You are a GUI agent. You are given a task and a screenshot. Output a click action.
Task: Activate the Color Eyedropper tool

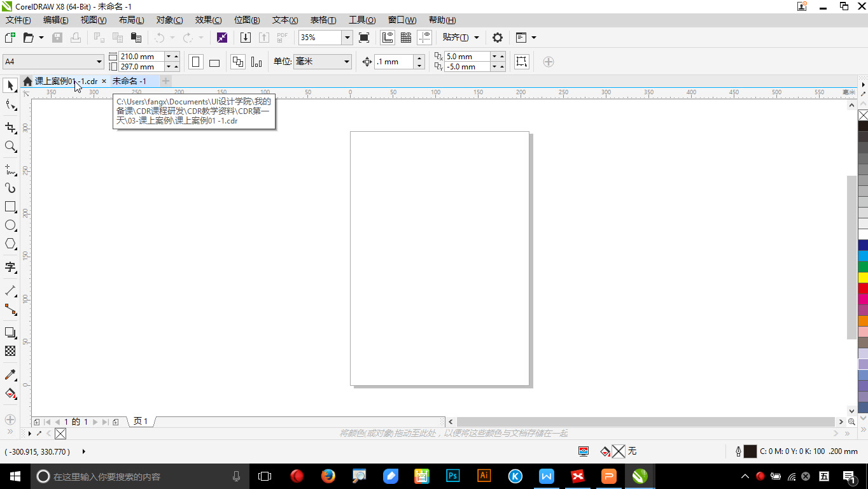pos(10,374)
